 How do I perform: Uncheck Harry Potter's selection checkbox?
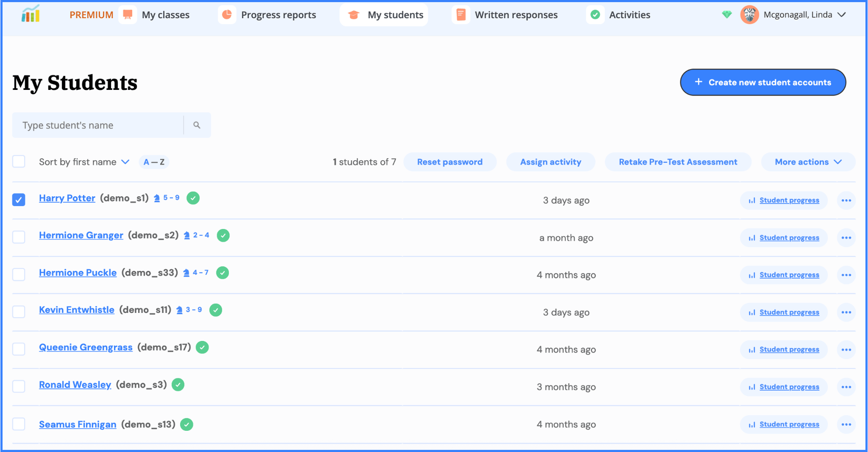point(19,200)
